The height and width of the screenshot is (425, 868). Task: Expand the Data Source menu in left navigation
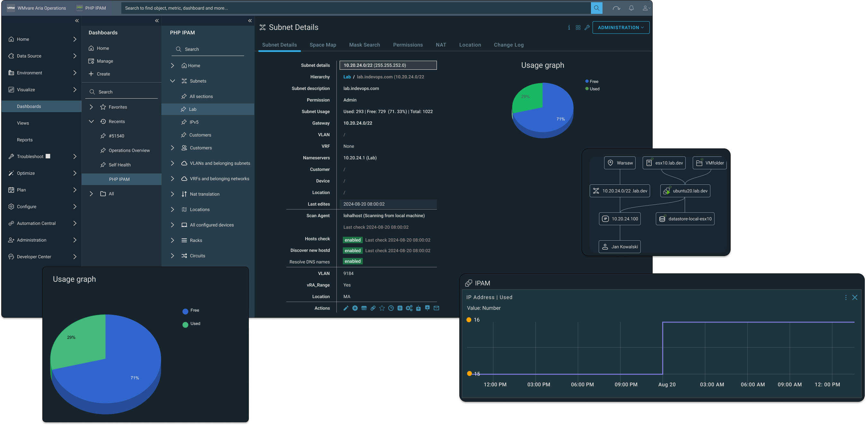point(75,56)
